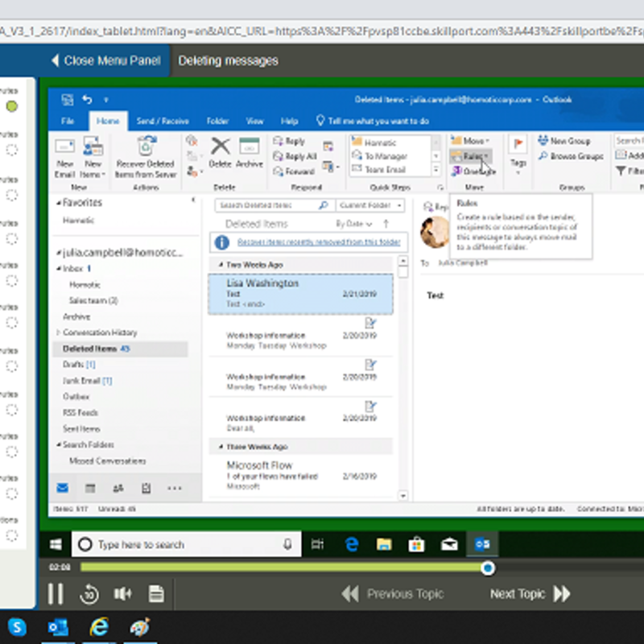
Task: Open the View ribbon tab
Action: point(254,121)
